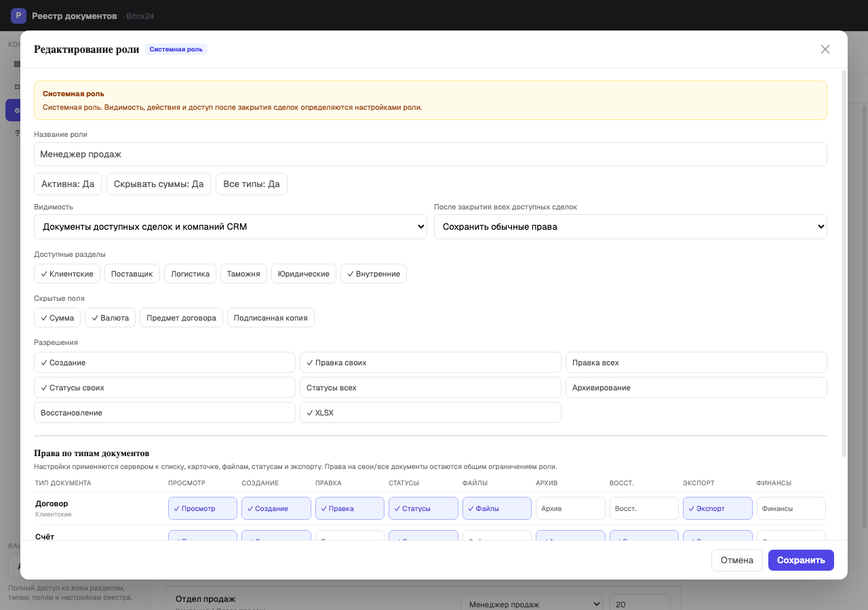Enable the "Статусы всех" permission

(x=431, y=388)
